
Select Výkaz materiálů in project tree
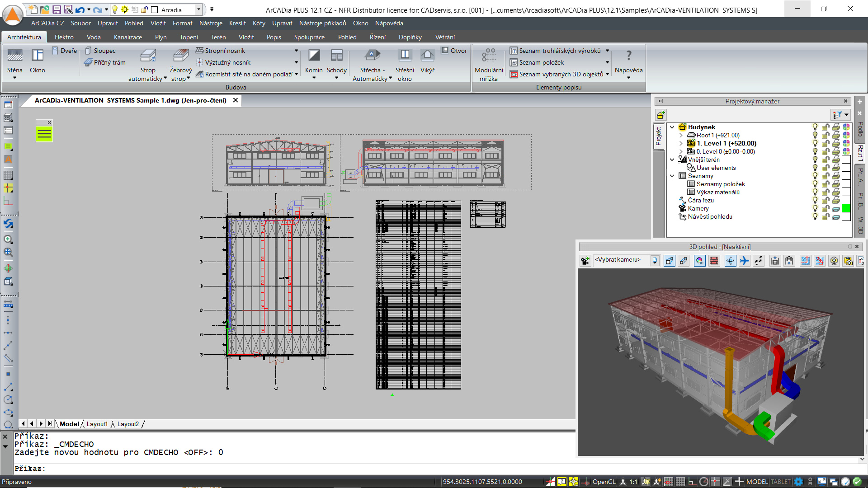pyautogui.click(x=718, y=192)
